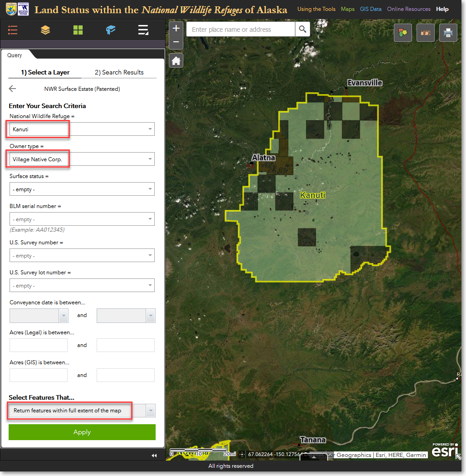Open the Print widget
The height and width of the screenshot is (476, 466).
448,33
